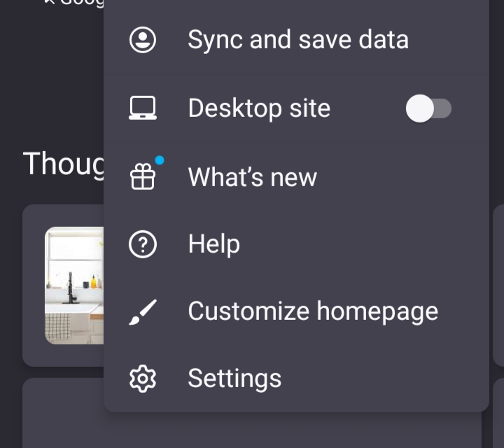Click the question mark Help icon
Viewport: 504px width, 448px height.
click(143, 245)
